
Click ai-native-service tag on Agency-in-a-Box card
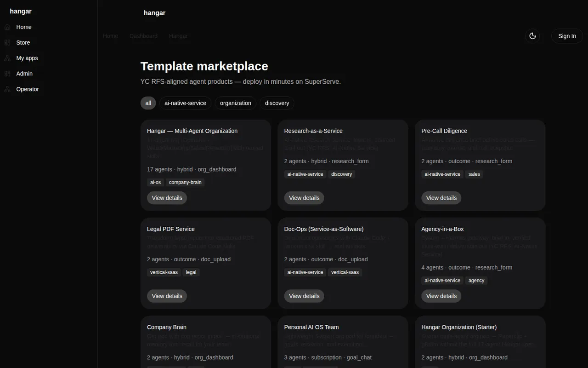pos(442,281)
